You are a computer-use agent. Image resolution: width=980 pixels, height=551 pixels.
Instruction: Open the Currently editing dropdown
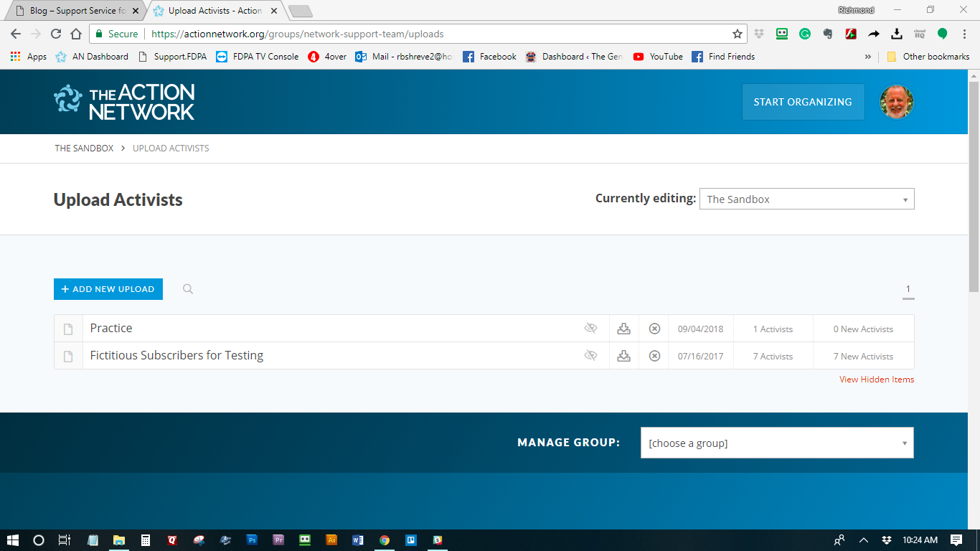pos(806,199)
